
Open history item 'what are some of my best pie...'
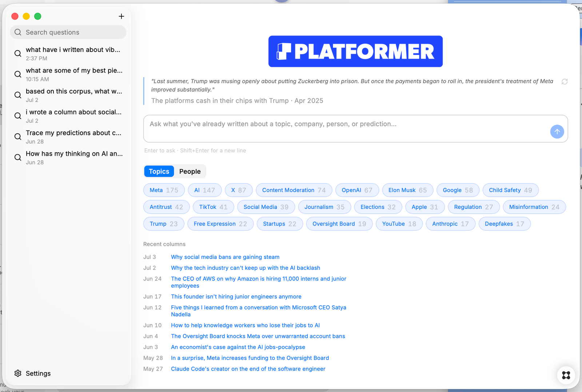click(x=68, y=74)
